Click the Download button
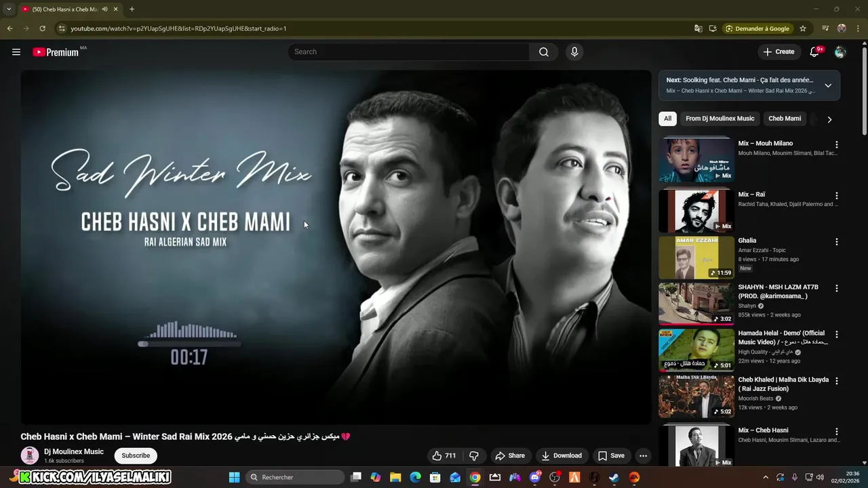 [561, 455]
